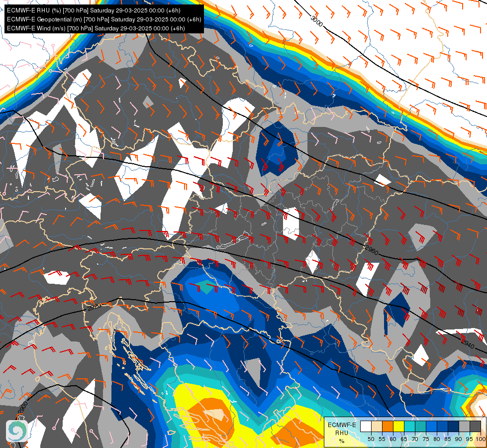Click the 2960 contour label
Image resolution: width=487 pixels, height=448 pixels.
tap(372, 250)
